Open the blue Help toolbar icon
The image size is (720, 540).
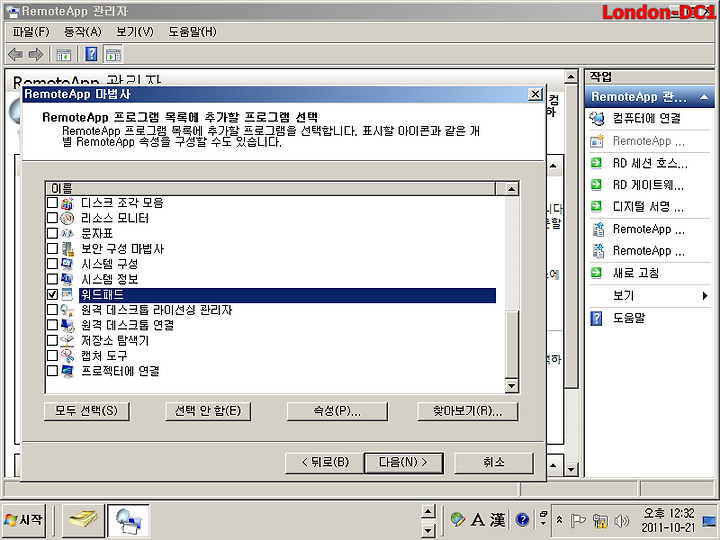coord(91,55)
